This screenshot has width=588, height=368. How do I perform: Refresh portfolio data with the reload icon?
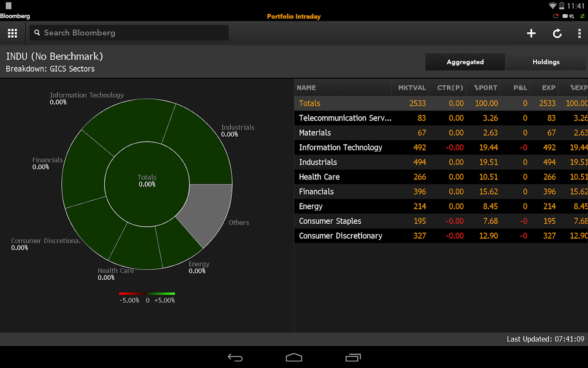(x=557, y=33)
